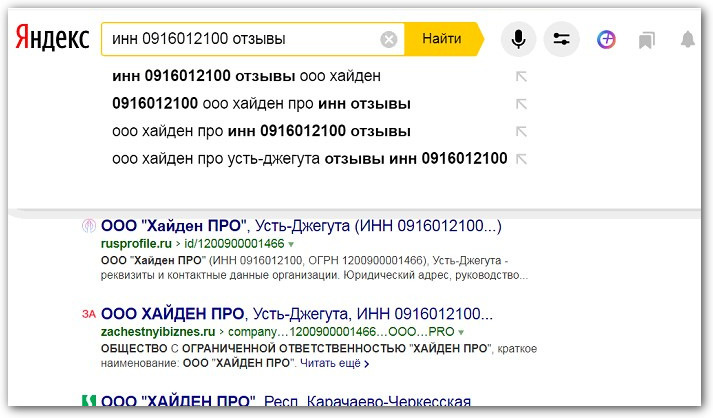
Task: Open the zachestnyibiznes ООО ХАЙДЕН ПРО result title
Action: [x=296, y=314]
